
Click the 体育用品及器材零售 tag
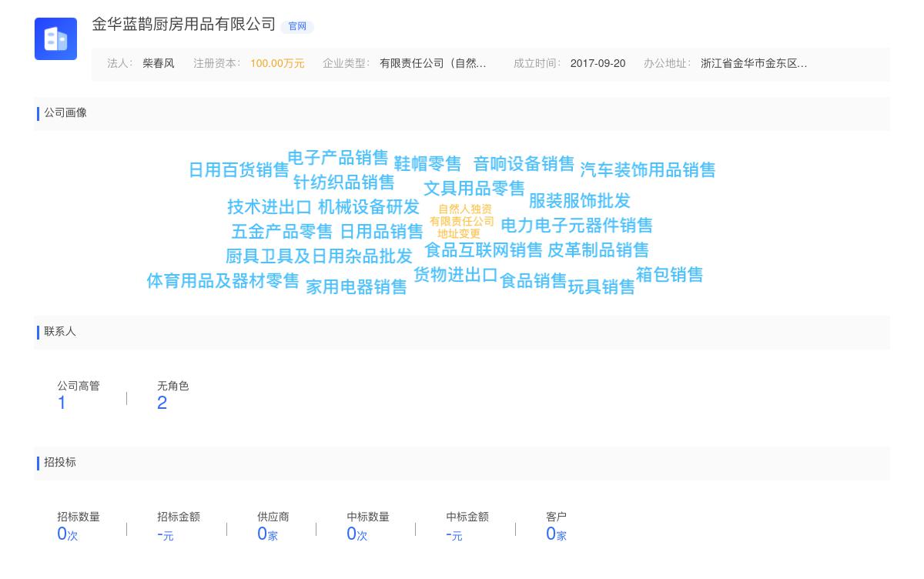coord(223,281)
